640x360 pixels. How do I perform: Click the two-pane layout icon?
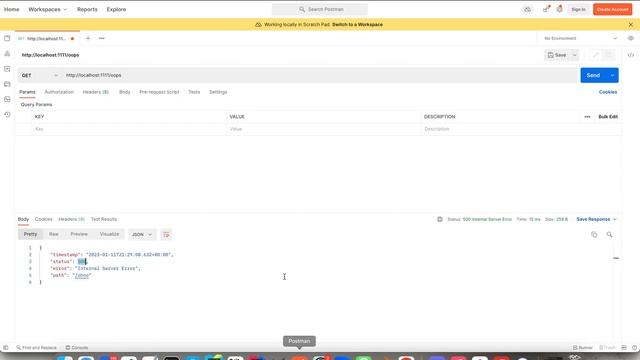point(624,348)
